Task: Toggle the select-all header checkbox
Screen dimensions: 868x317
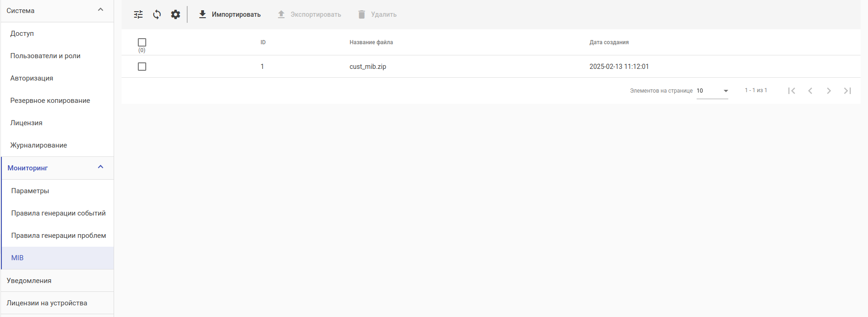Action: pyautogui.click(x=142, y=42)
